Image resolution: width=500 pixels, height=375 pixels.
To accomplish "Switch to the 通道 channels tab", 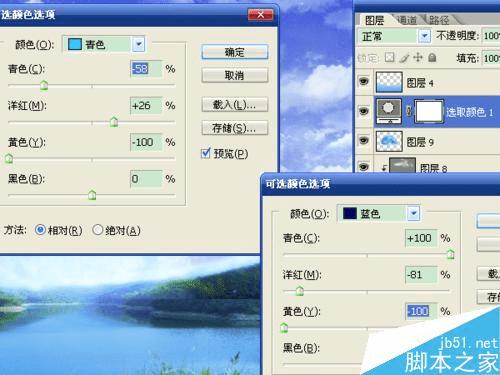I will pyautogui.click(x=407, y=20).
